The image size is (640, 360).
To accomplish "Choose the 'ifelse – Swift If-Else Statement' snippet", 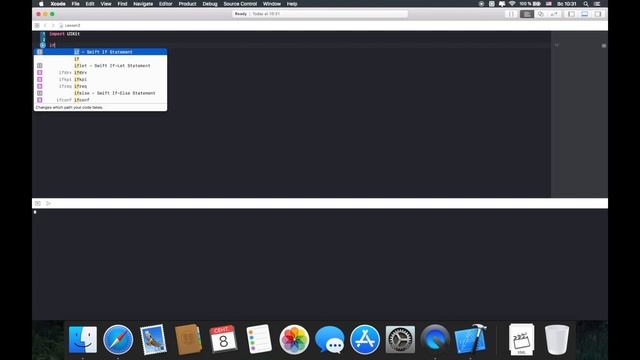I will 100,93.
